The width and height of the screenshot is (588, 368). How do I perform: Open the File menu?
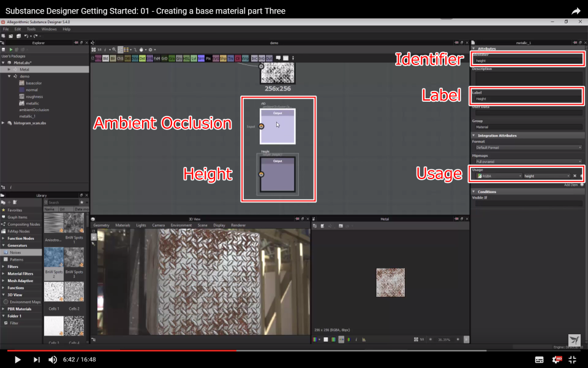pos(6,29)
